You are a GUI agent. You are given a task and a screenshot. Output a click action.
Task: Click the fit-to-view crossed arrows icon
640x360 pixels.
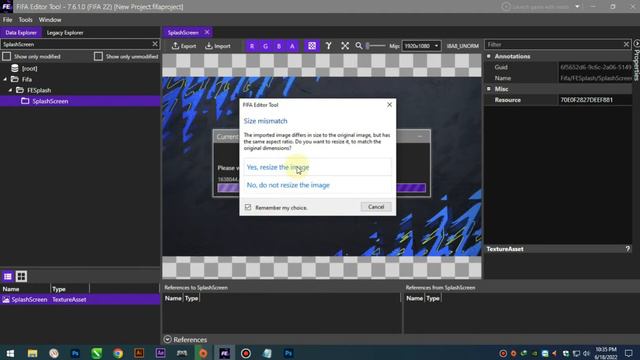pyautogui.click(x=345, y=46)
